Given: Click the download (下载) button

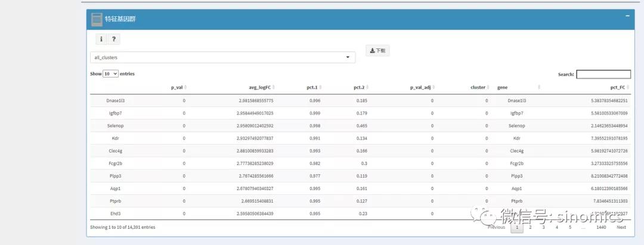Looking at the screenshot, I should [x=377, y=51].
